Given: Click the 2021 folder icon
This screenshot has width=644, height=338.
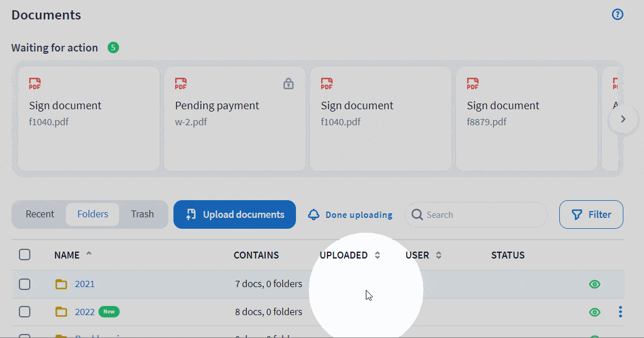Looking at the screenshot, I should coord(61,284).
